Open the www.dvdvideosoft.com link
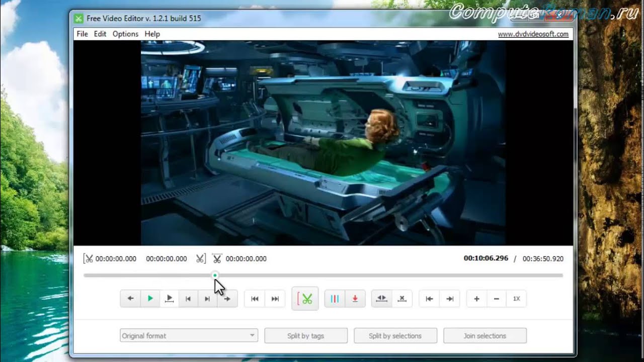Viewport: 644px width, 362px height. point(533,34)
